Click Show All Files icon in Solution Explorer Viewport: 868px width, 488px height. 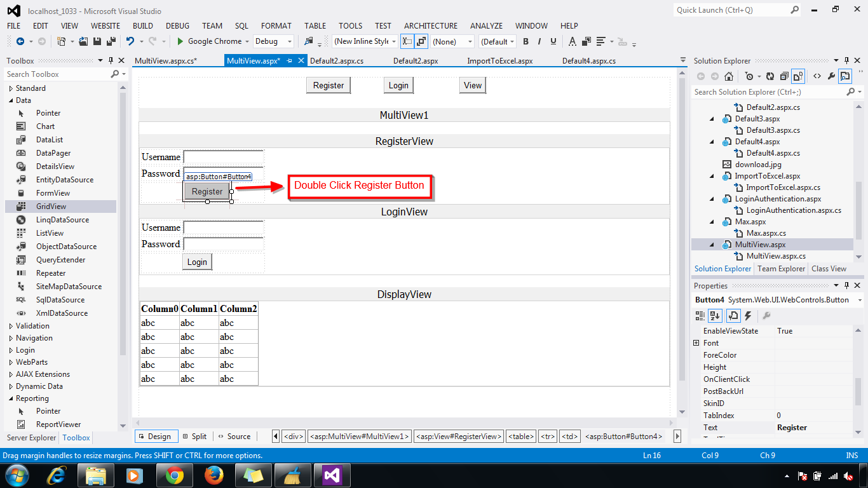797,77
